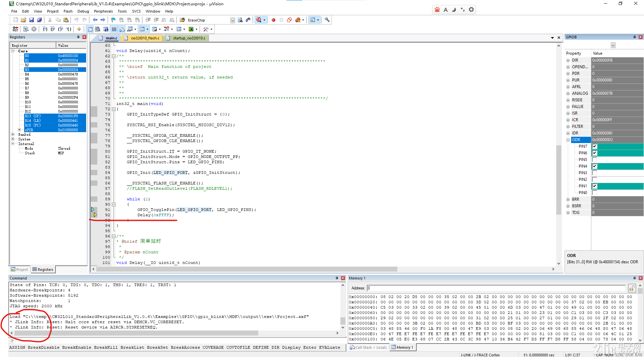The height and width of the screenshot is (357, 644).
Task: Click the Run to cursor line icon
Action: (69, 29)
